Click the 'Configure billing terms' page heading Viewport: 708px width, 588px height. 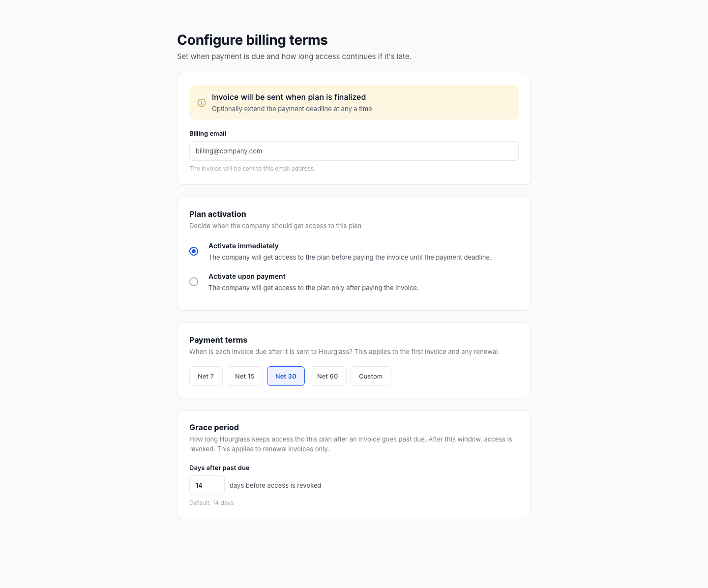pos(252,40)
